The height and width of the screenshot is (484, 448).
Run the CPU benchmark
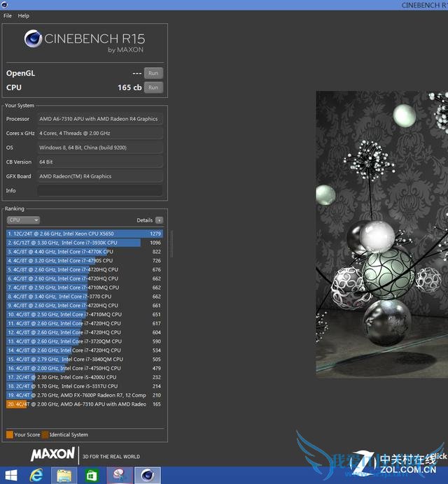[153, 87]
